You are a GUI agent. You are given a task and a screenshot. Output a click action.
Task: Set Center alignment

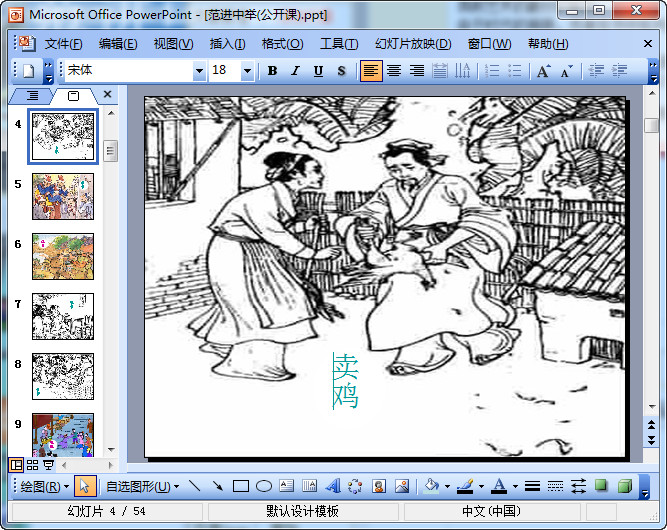click(x=394, y=71)
